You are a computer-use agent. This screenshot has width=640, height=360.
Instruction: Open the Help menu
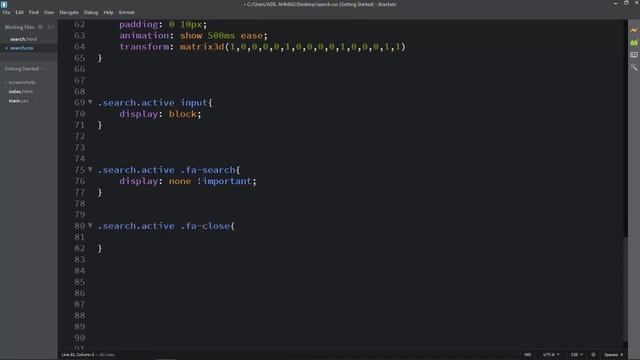tap(108, 12)
